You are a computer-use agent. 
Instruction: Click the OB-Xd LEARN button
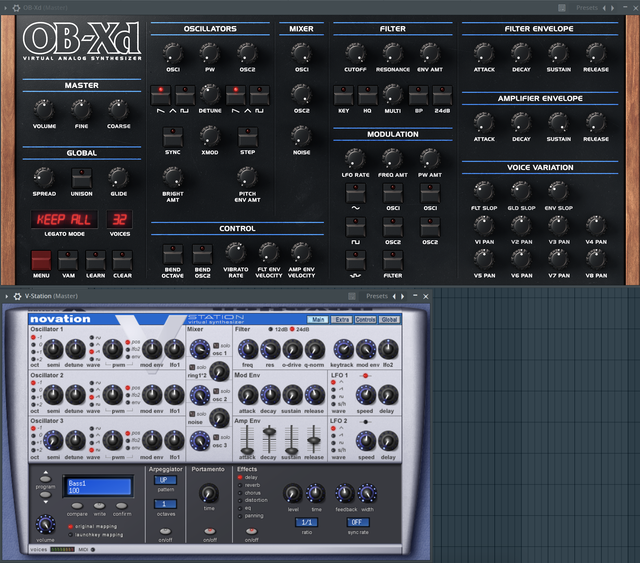click(96, 260)
